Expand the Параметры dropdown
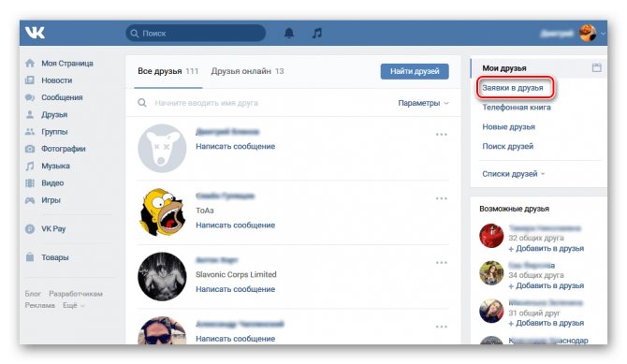The width and height of the screenshot is (627, 364). (x=423, y=103)
